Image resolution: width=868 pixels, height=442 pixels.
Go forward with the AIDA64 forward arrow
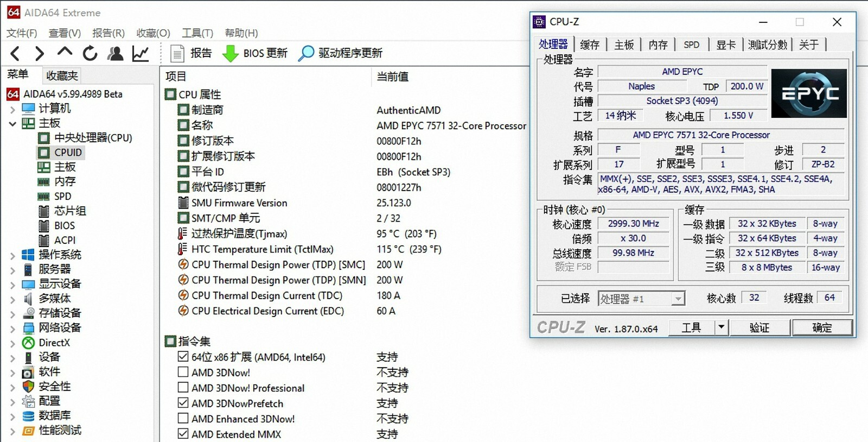click(40, 53)
